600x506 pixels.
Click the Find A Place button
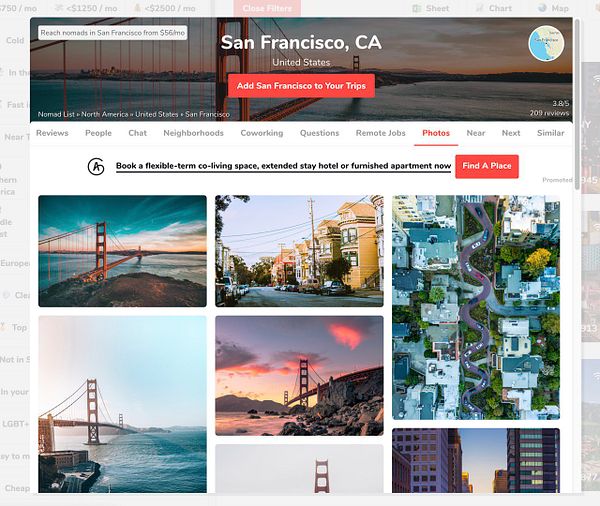tap(487, 166)
